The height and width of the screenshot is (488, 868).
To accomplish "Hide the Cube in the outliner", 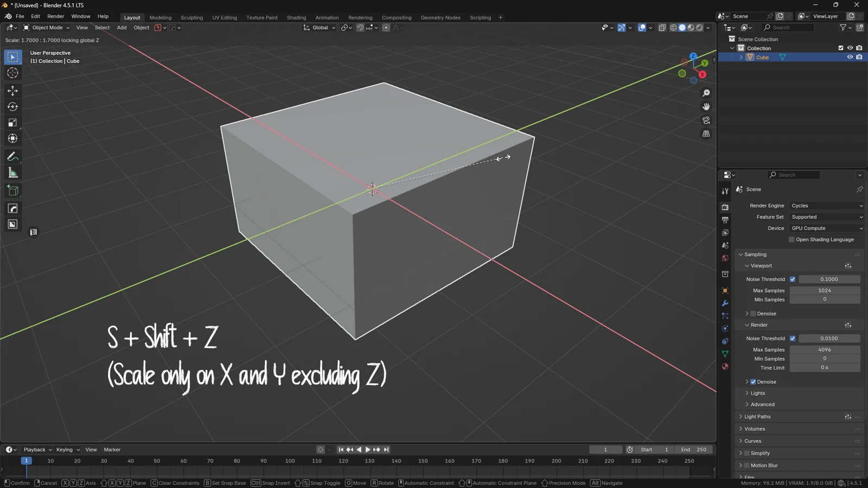I will point(850,57).
